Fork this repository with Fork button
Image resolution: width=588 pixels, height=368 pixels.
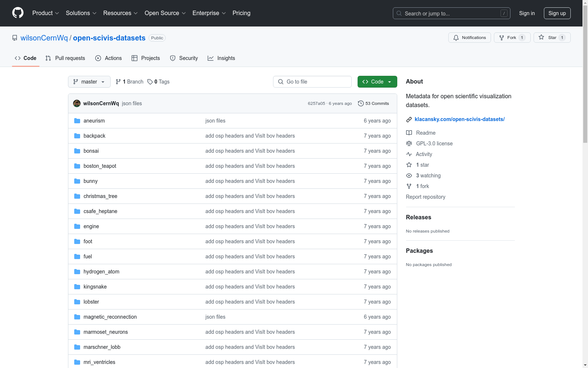pyautogui.click(x=512, y=38)
